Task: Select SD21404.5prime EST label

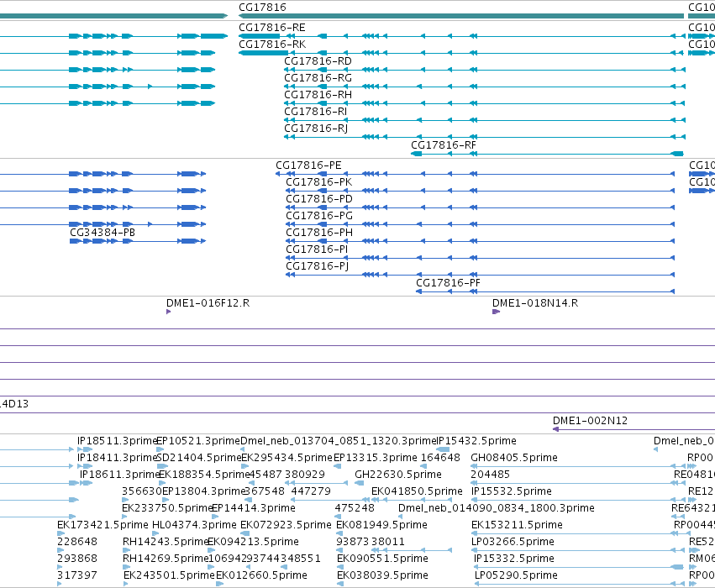Action: (x=198, y=458)
